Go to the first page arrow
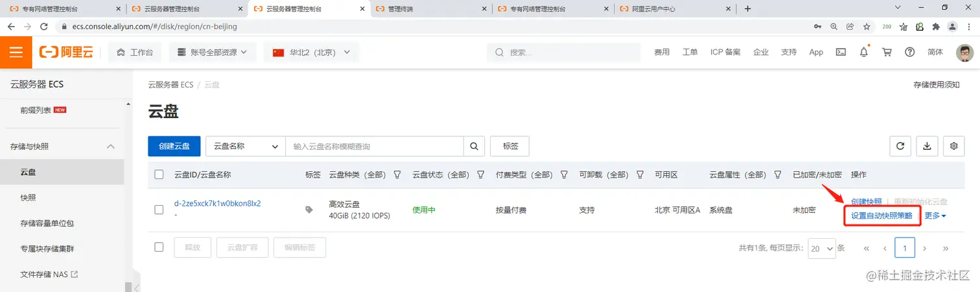Viewport: 980px width, 292px height. [866, 248]
